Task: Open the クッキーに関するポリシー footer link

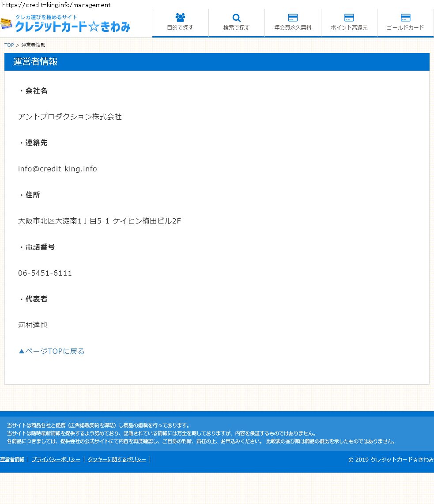Action: tap(117, 459)
